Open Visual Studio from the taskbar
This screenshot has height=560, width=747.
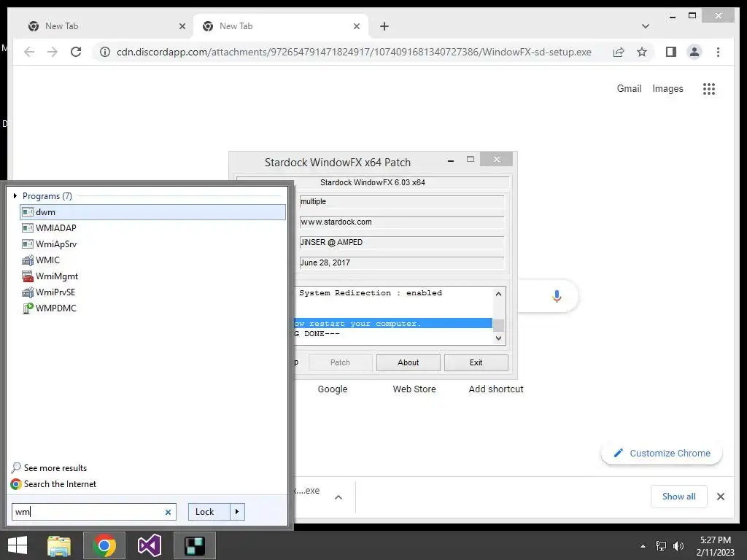[149, 545]
